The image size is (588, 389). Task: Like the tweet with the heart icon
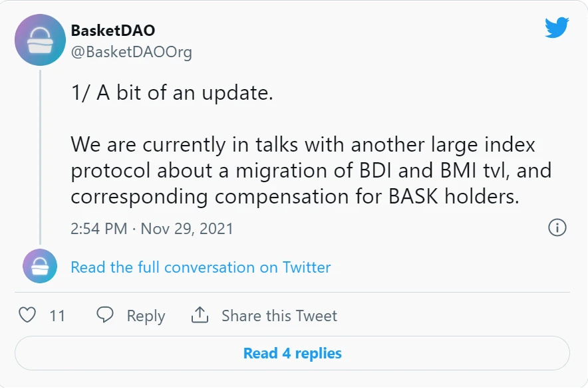pyautogui.click(x=27, y=315)
